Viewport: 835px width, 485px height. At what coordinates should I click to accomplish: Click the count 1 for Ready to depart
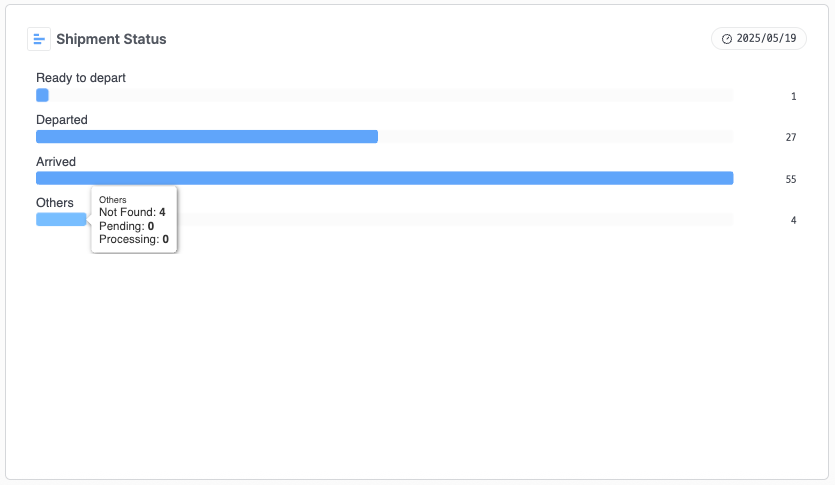pyautogui.click(x=793, y=96)
